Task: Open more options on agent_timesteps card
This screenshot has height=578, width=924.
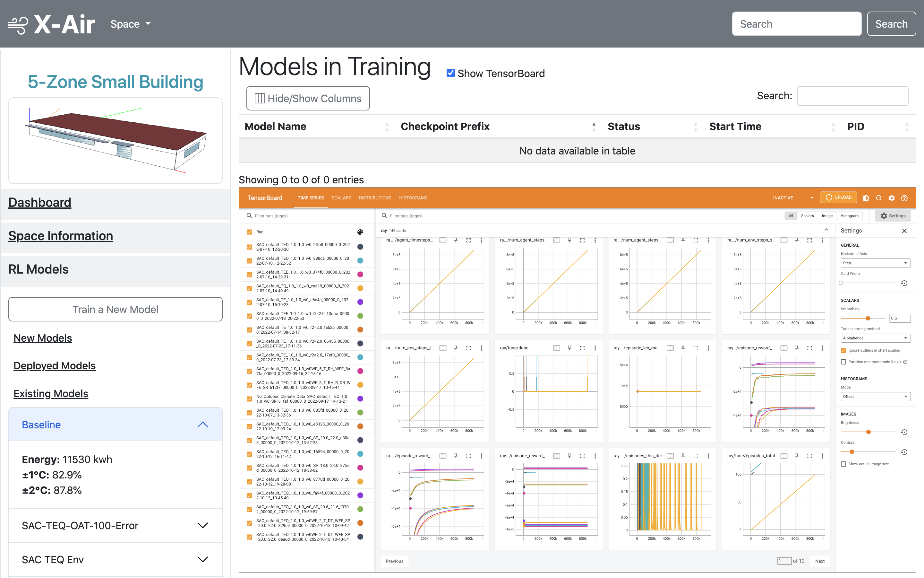Action: [x=481, y=240]
